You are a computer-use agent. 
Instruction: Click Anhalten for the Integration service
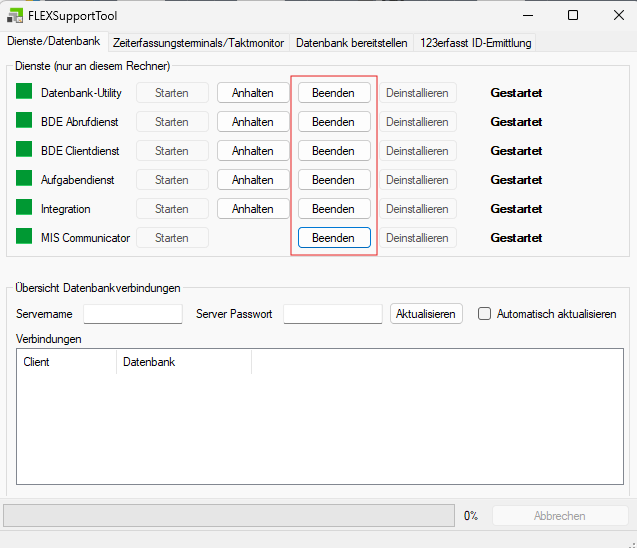(x=253, y=209)
